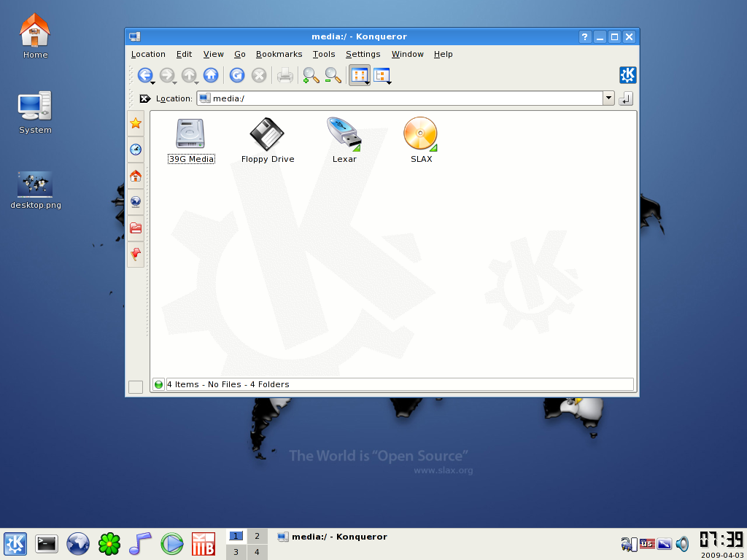Image resolution: width=747 pixels, height=560 pixels.
Task: Click the Home URL toolbar icon
Action: 211,74
